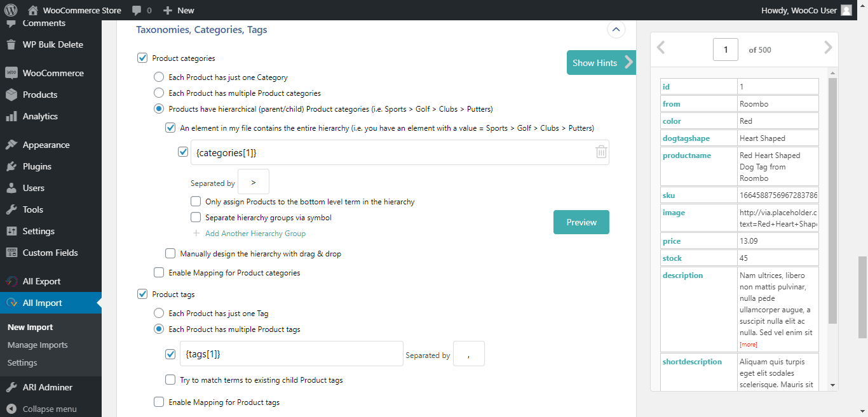Click the tags separator field with comma
Screen dimensions: 868x417
pos(469,354)
